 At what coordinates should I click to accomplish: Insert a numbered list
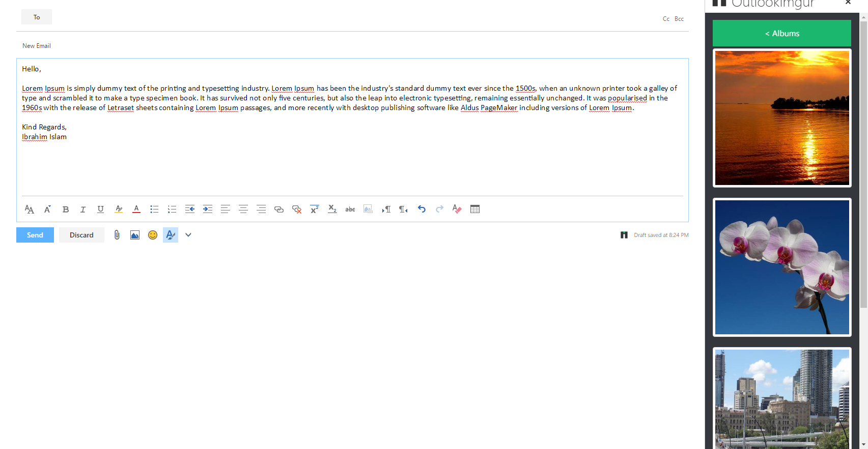click(172, 209)
